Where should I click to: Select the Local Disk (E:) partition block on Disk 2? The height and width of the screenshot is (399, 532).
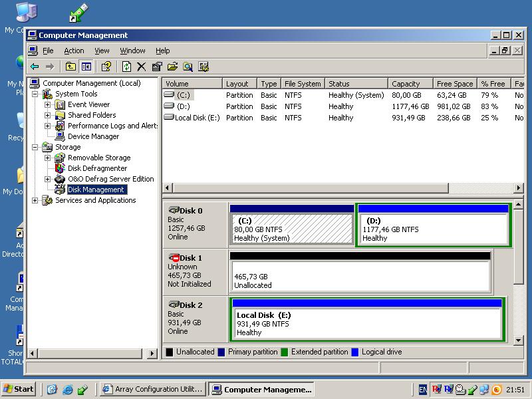point(367,319)
